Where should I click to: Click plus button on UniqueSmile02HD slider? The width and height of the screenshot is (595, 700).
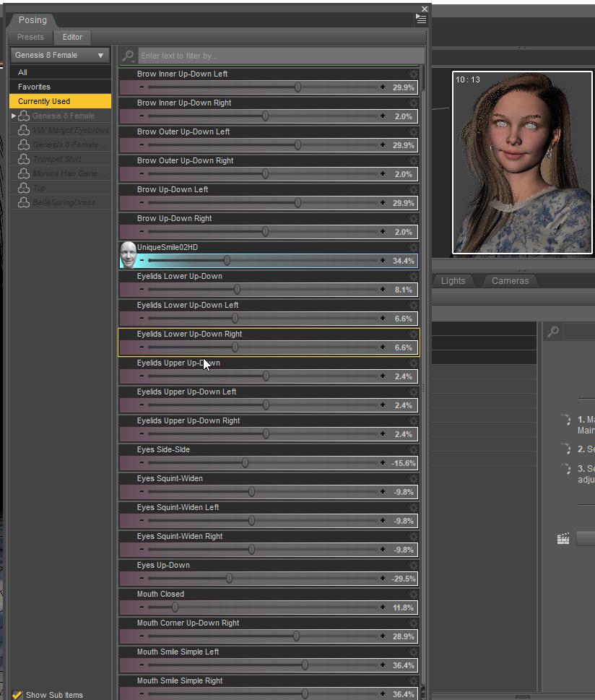(383, 260)
